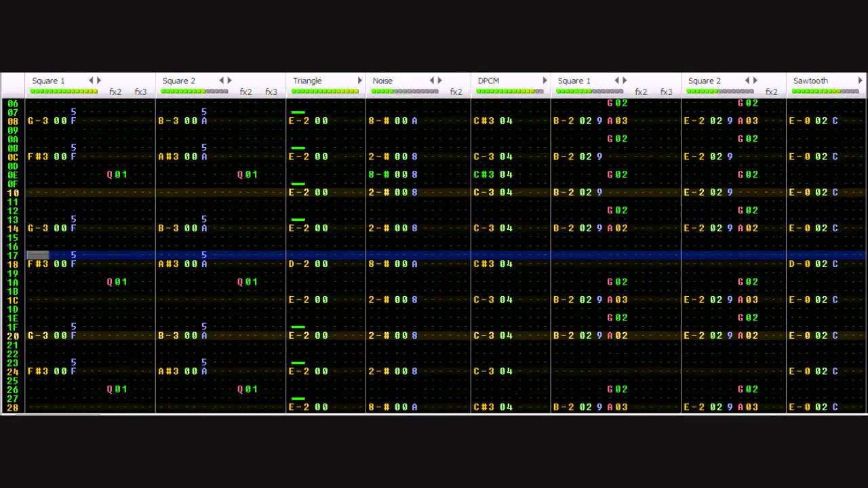868x488 pixels.
Task: Click the right arrow of the Square 2 beside Triangle
Action: [229, 81]
